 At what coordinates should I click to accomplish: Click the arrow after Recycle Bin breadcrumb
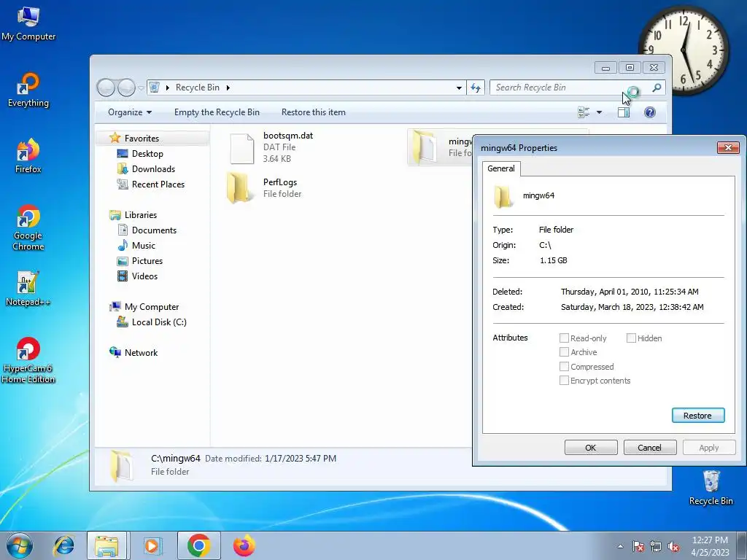pyautogui.click(x=228, y=87)
